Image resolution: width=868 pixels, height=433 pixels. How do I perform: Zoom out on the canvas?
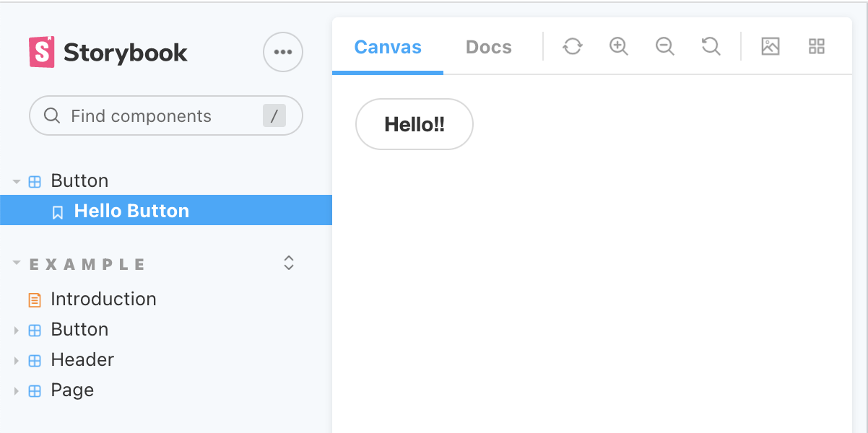665,47
